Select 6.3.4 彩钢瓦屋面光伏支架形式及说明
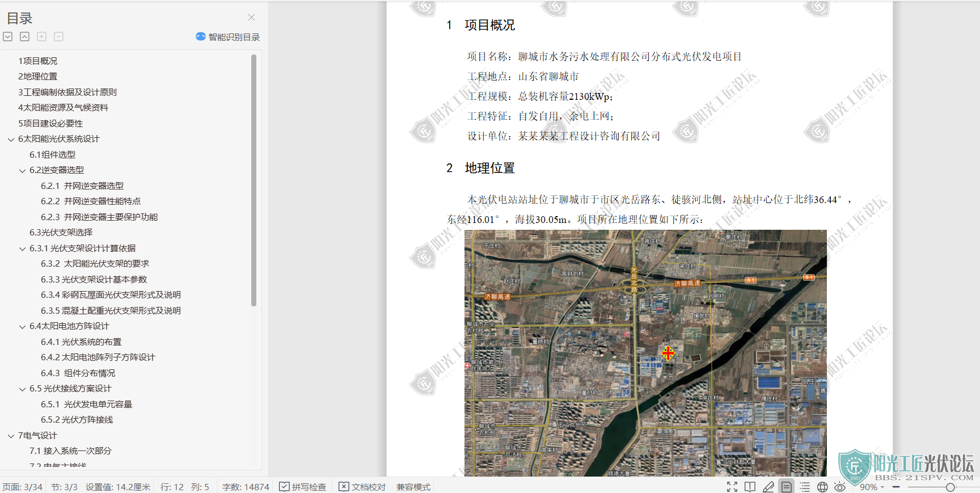 coord(111,294)
